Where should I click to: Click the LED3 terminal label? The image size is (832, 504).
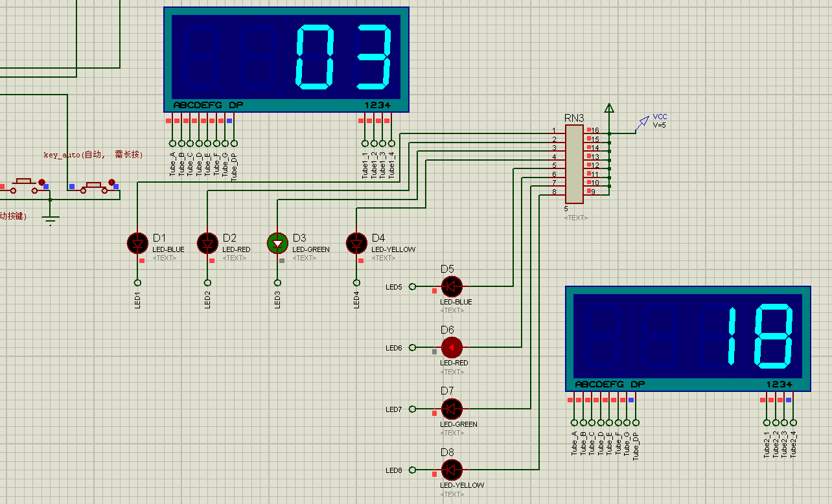[277, 300]
